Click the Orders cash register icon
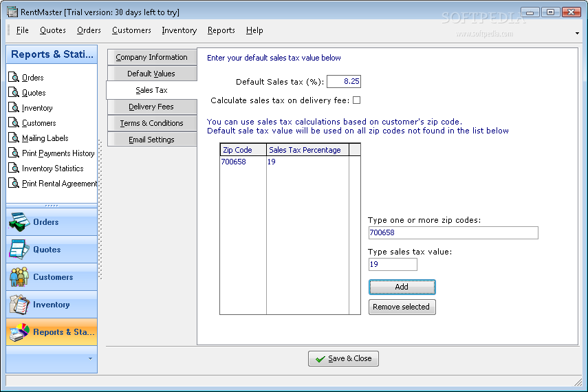This screenshot has width=588, height=392. (19, 221)
